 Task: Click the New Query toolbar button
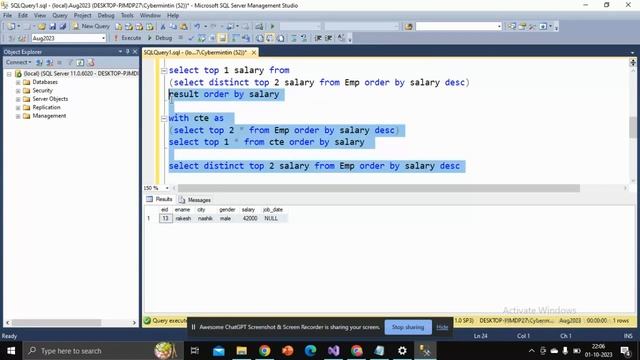(x=91, y=26)
